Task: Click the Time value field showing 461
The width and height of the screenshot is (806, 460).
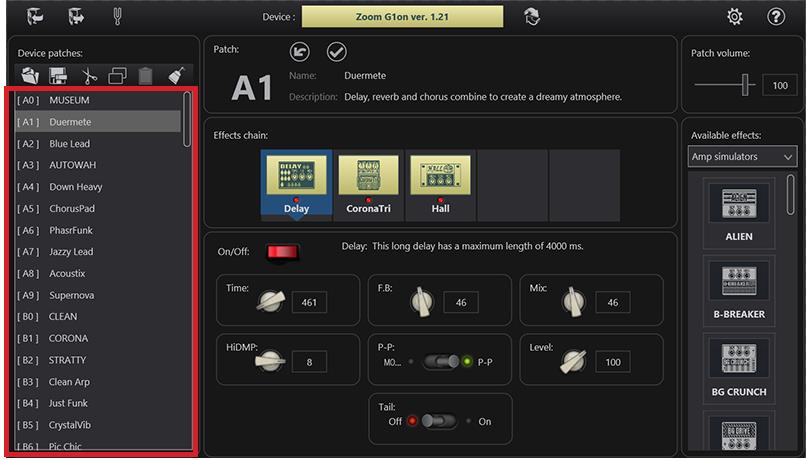Action: click(310, 300)
